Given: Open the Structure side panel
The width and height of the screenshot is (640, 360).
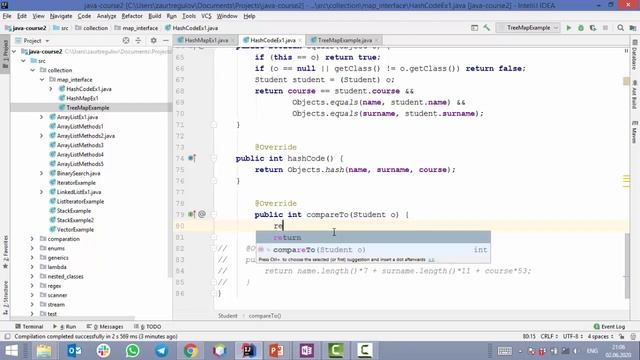Looking at the screenshot, I should (5, 298).
